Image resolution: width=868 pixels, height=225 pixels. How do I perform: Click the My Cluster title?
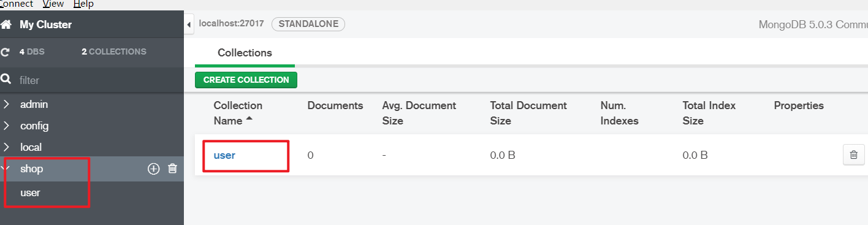pyautogui.click(x=45, y=25)
